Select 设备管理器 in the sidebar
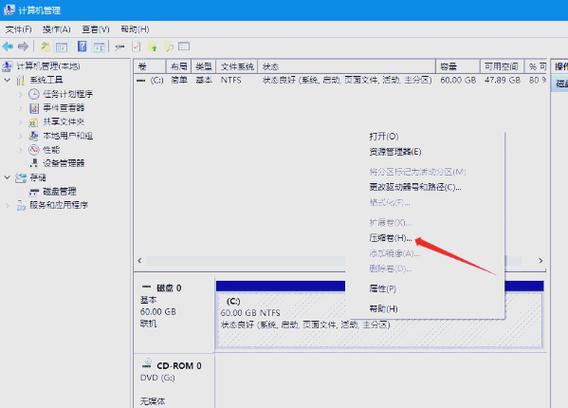Screen dimensions: 568x408 (64, 163)
